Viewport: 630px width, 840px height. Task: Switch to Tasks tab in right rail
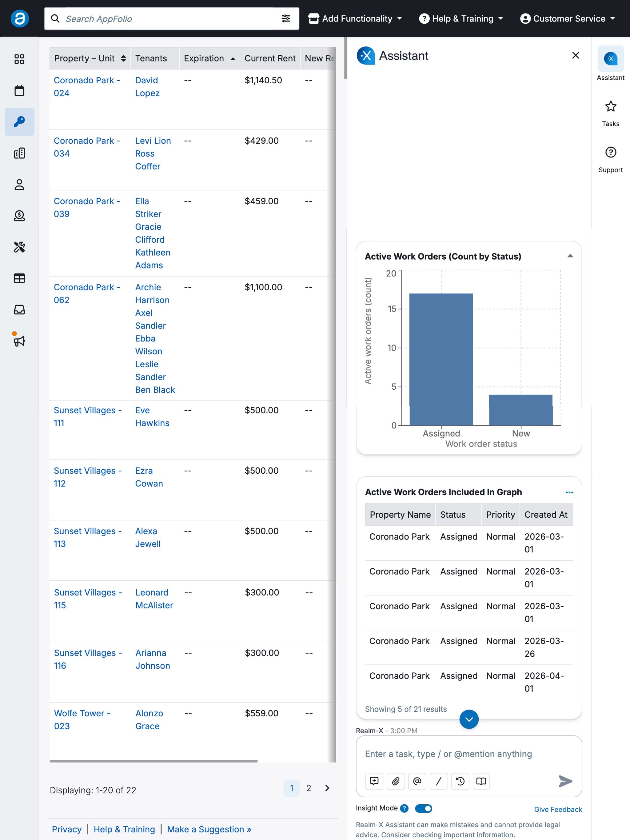tap(610, 113)
